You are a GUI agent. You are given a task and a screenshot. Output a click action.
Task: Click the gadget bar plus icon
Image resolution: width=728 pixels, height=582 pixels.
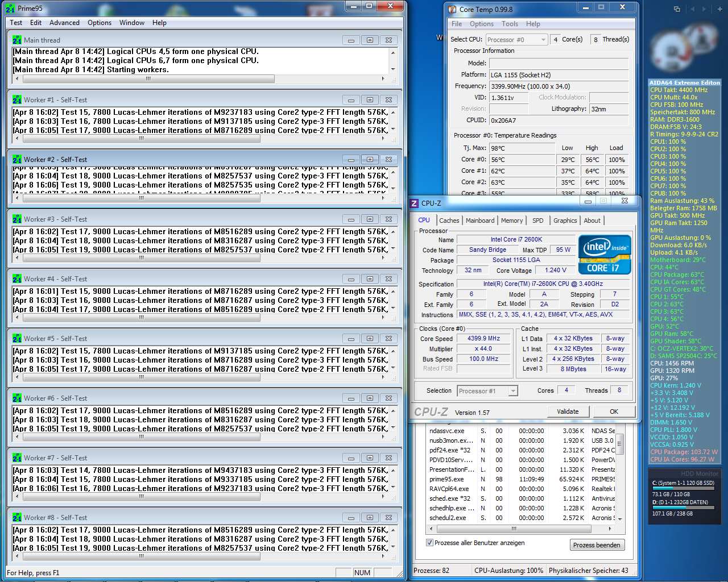click(x=719, y=9)
